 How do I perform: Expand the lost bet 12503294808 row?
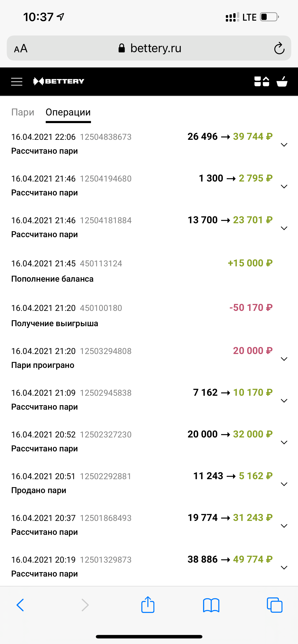[x=284, y=359]
